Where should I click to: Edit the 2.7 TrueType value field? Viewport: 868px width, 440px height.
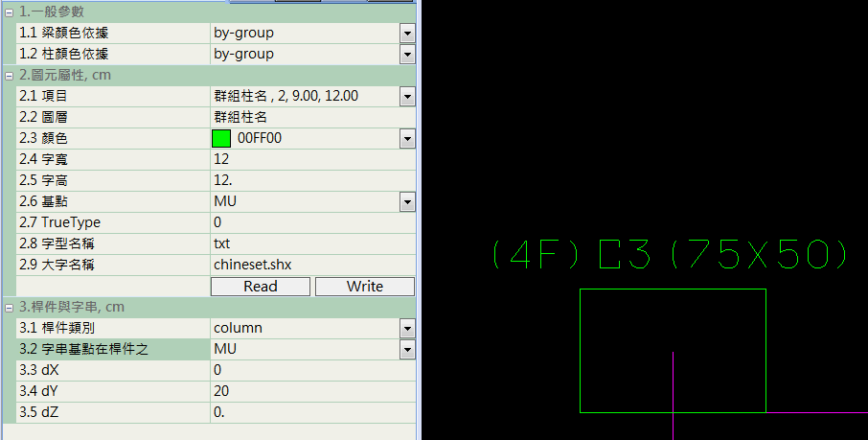(x=312, y=222)
